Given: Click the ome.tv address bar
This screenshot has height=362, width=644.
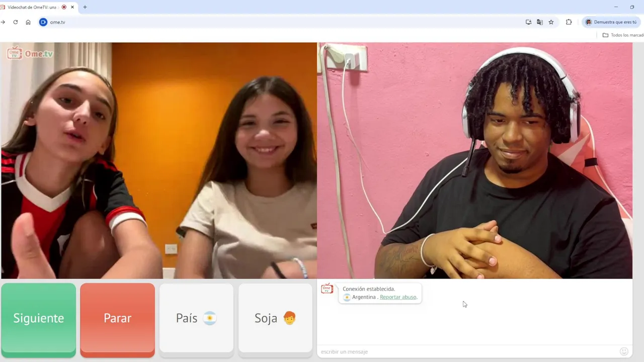Looking at the screenshot, I should 282,22.
